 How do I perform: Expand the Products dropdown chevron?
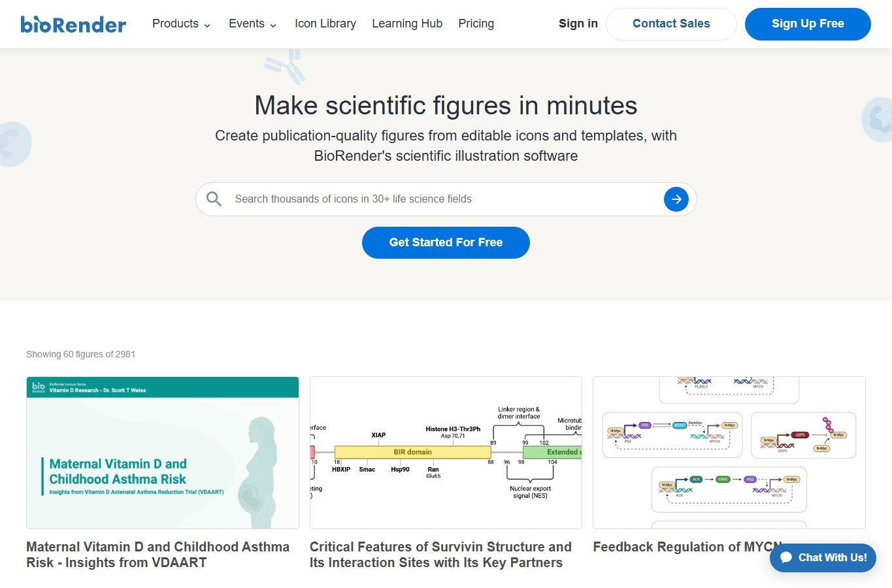click(207, 25)
